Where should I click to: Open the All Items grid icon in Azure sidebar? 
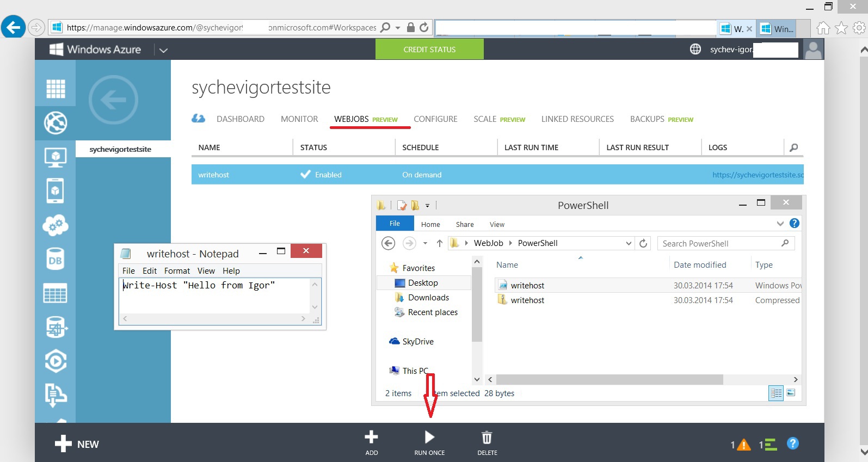(56, 89)
